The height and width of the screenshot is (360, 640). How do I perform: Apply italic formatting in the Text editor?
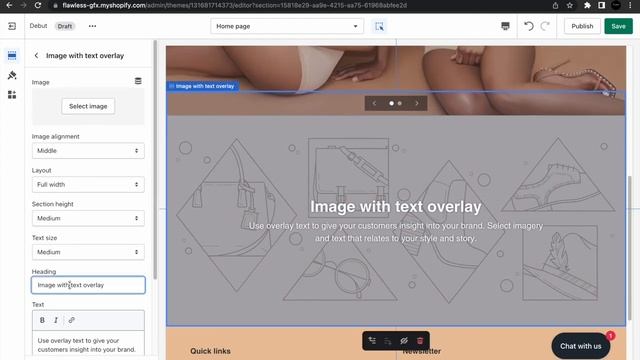coord(56,320)
